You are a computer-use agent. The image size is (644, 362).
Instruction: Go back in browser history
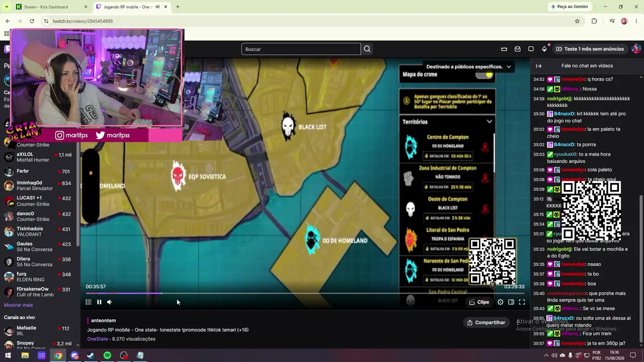click(8, 21)
